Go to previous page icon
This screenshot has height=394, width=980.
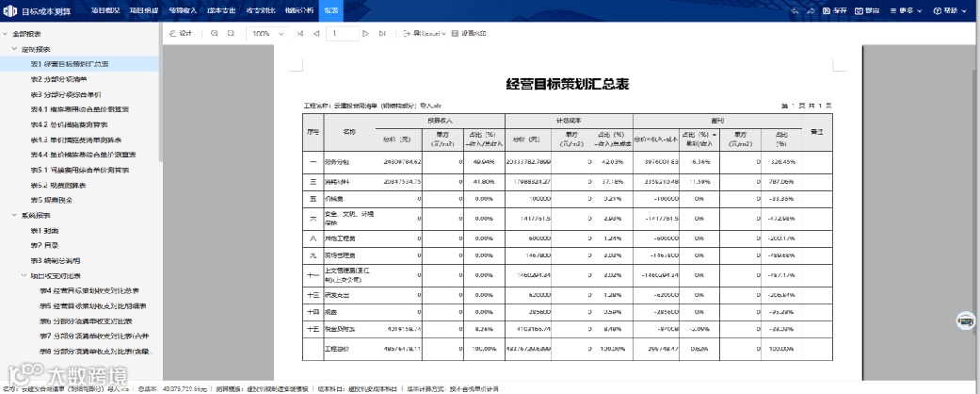coord(315,34)
